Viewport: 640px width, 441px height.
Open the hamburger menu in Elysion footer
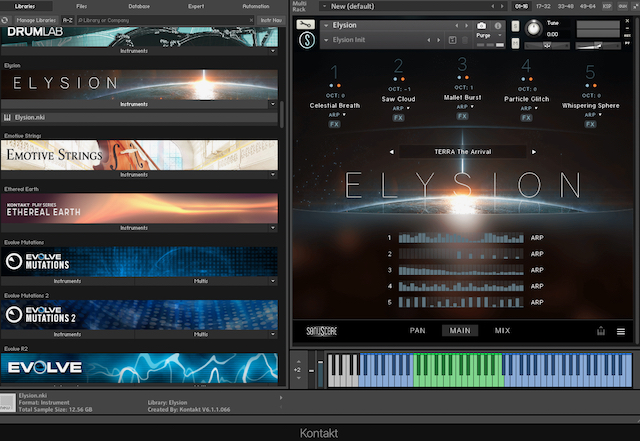621,332
